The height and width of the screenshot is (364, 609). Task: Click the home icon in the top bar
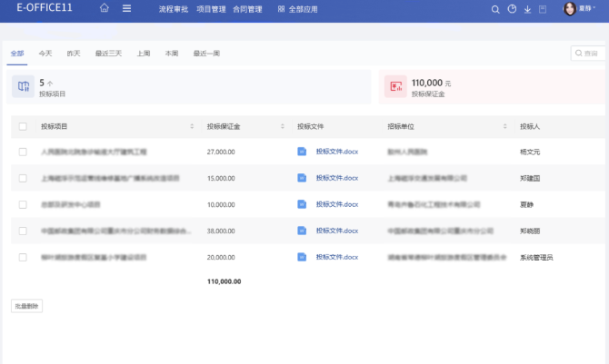[x=105, y=8]
